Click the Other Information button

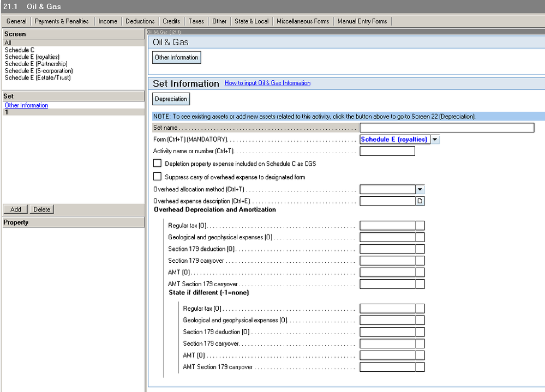176,57
